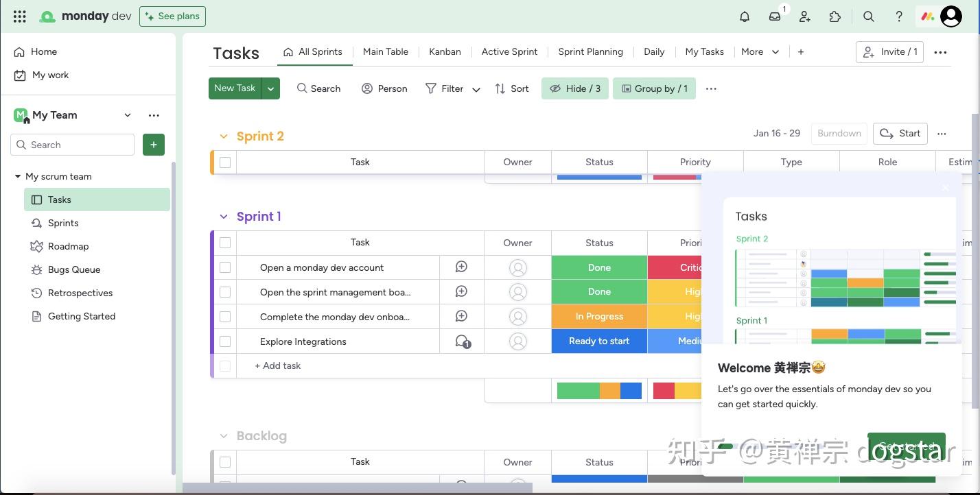
Task: Collapse the Sprint 2 group
Action: [x=224, y=136]
